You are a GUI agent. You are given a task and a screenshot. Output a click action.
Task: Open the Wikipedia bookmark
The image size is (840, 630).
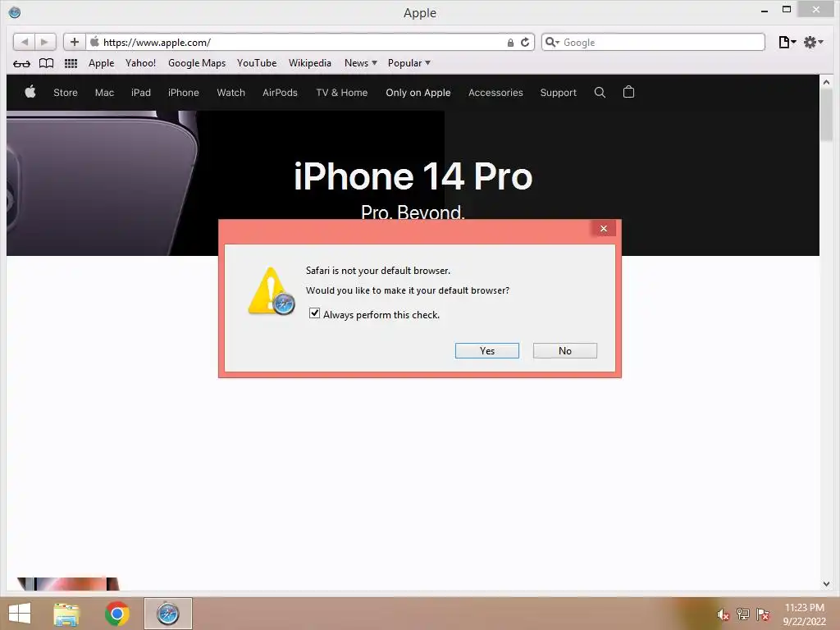(309, 63)
